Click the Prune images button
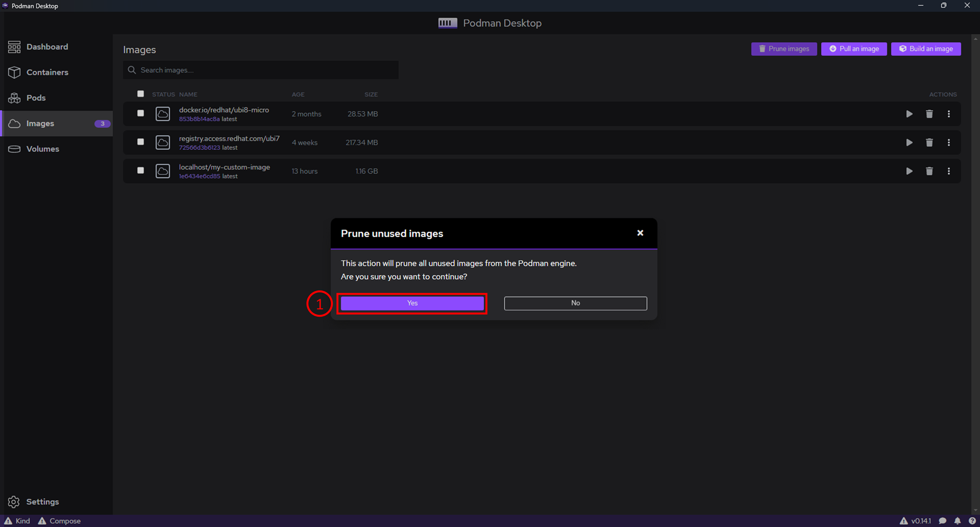The width and height of the screenshot is (980, 527). tap(784, 49)
